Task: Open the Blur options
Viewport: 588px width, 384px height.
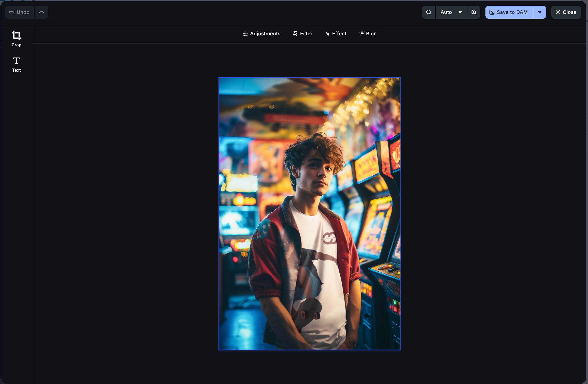Action: point(367,34)
